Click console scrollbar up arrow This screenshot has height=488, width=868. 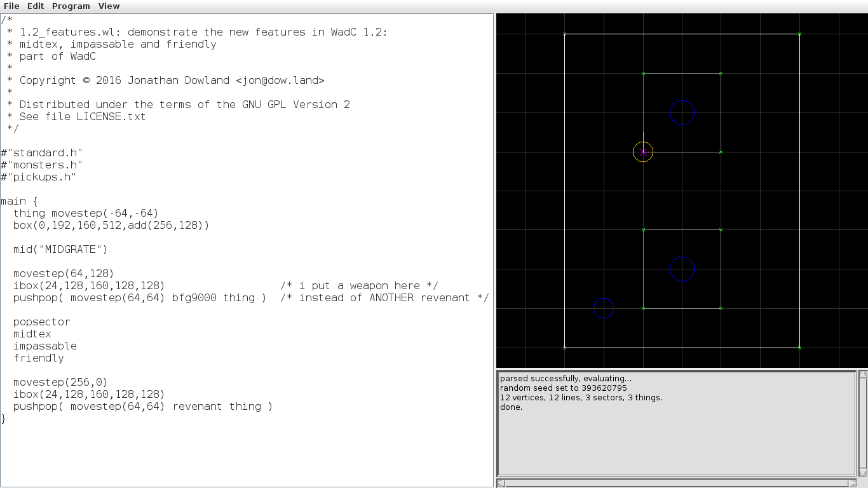[x=863, y=375]
